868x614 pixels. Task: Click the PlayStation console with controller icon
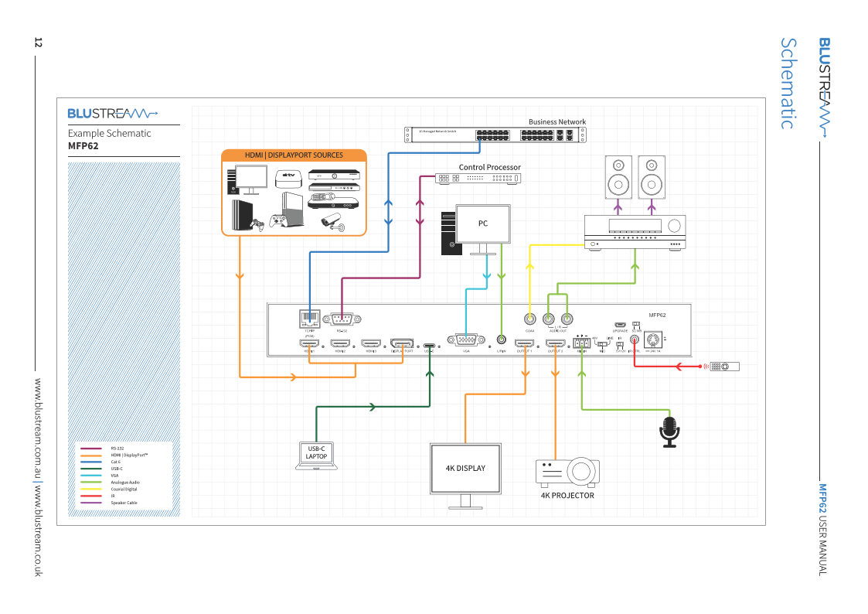point(247,216)
